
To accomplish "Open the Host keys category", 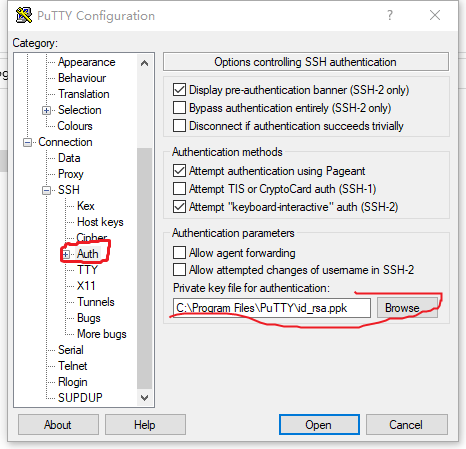I will [x=100, y=222].
